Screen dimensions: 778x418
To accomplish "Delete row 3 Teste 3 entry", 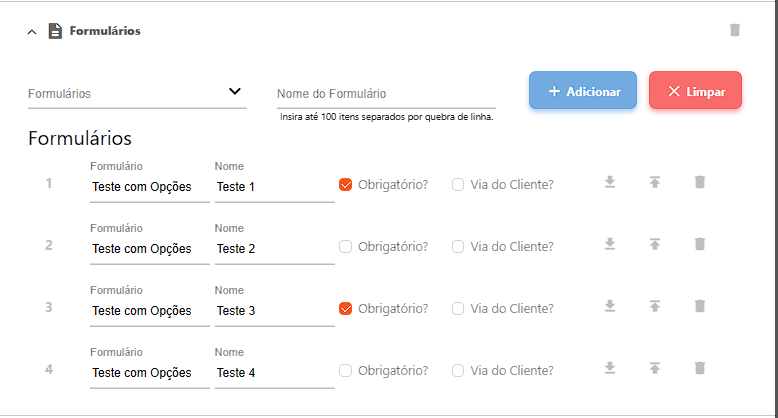I will (700, 307).
